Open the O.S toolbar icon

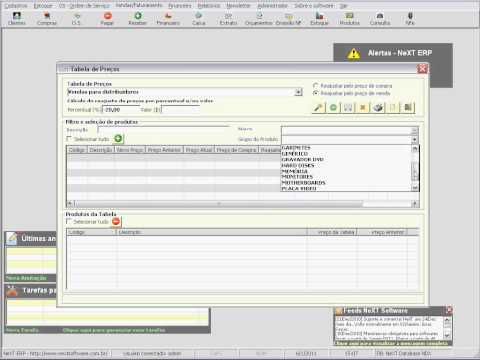[x=76, y=19]
